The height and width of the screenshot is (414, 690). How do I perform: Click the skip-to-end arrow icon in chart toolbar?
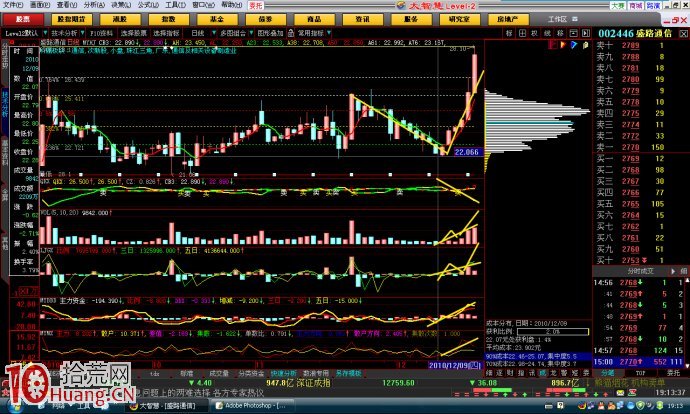[586, 33]
